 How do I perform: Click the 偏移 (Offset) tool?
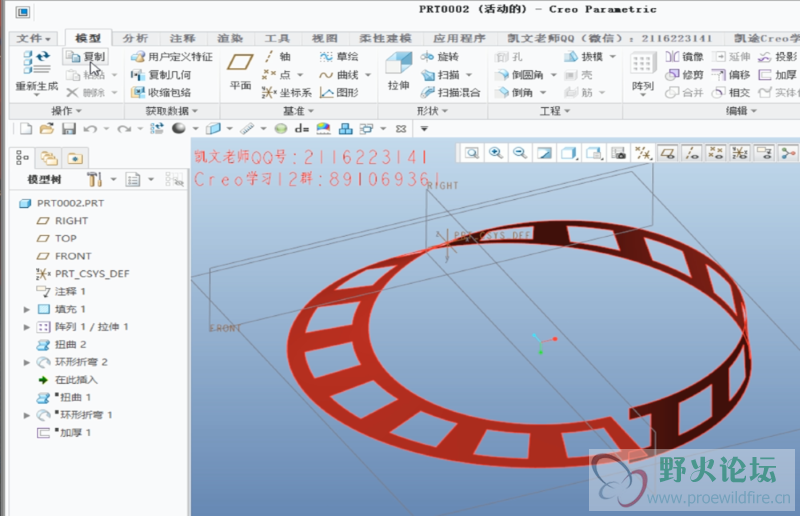(x=731, y=75)
